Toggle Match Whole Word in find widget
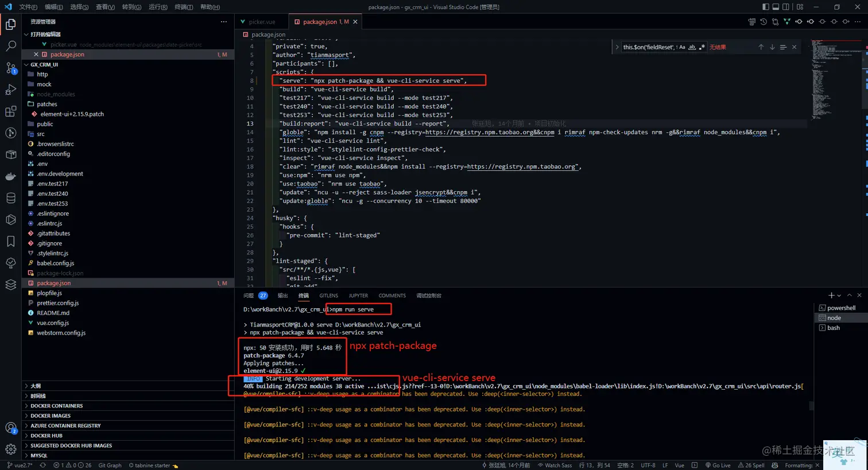This screenshot has width=868, height=470. (x=692, y=47)
